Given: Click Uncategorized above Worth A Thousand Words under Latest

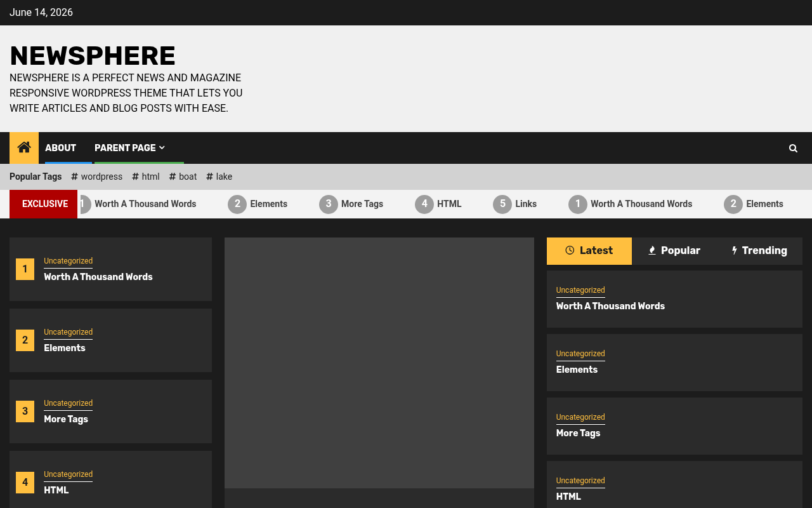Looking at the screenshot, I should (x=580, y=290).
